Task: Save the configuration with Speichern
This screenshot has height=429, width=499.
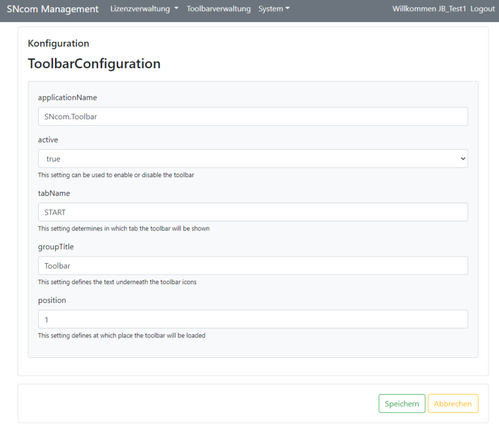Action: pyautogui.click(x=402, y=404)
